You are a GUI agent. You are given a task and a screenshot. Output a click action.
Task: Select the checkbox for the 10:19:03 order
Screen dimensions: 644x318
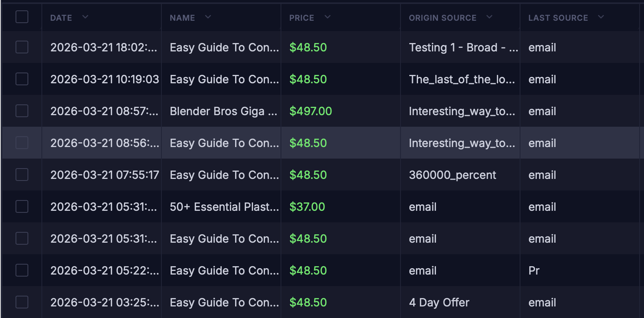pyautogui.click(x=22, y=79)
